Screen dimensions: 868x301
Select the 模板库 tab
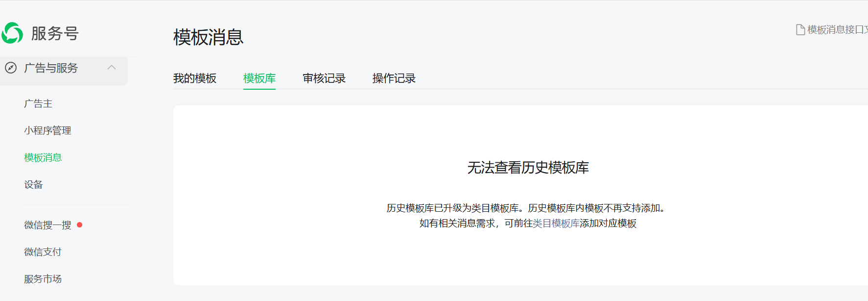coord(259,78)
